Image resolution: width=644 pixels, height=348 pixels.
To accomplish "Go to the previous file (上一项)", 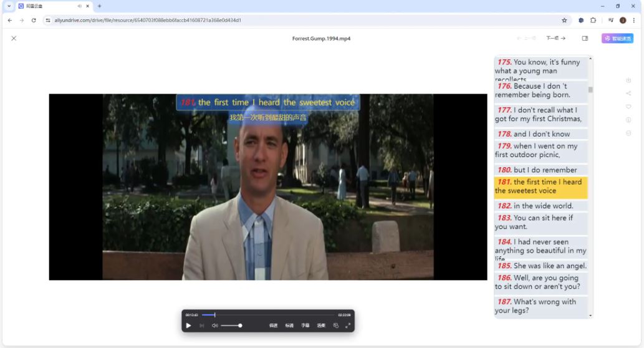I will (526, 38).
